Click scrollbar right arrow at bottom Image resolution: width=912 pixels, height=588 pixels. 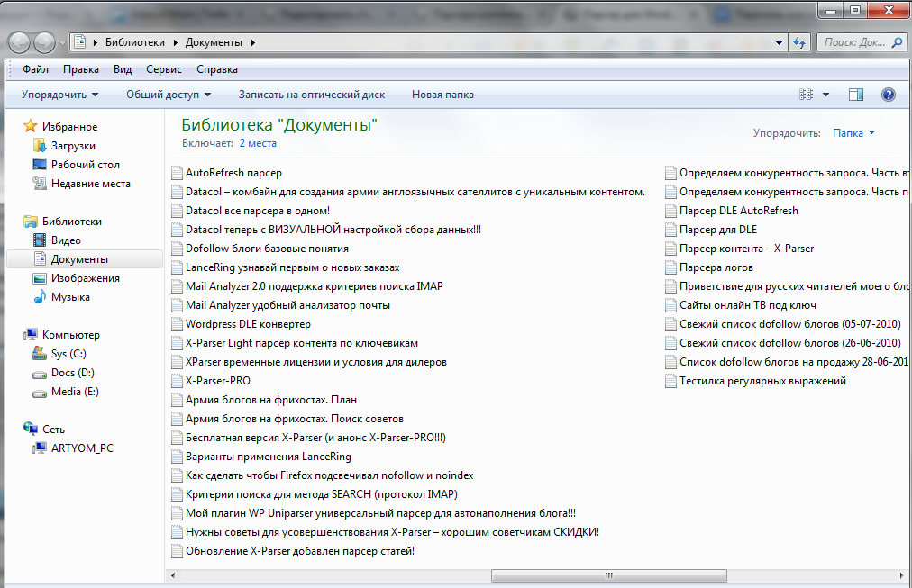pyautogui.click(x=903, y=575)
